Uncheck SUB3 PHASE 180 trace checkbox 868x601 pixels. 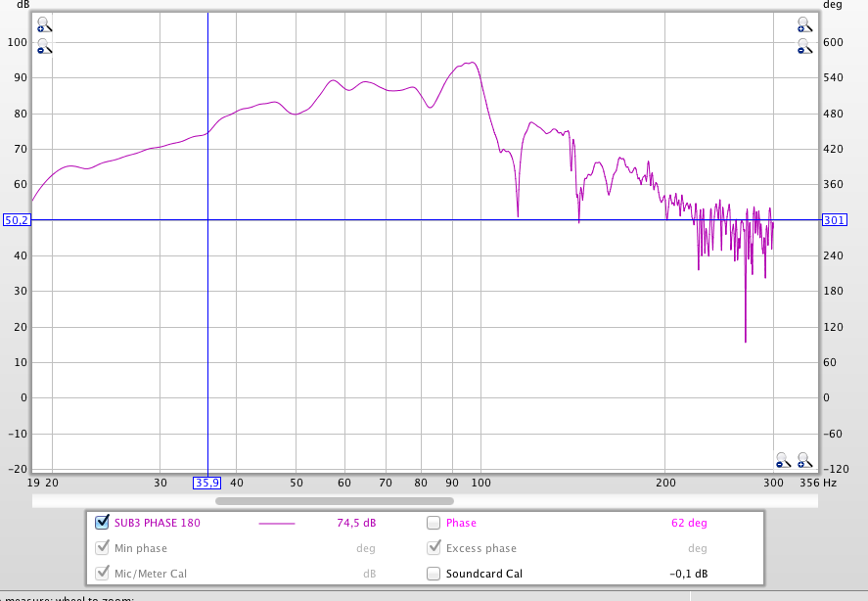click(102, 523)
